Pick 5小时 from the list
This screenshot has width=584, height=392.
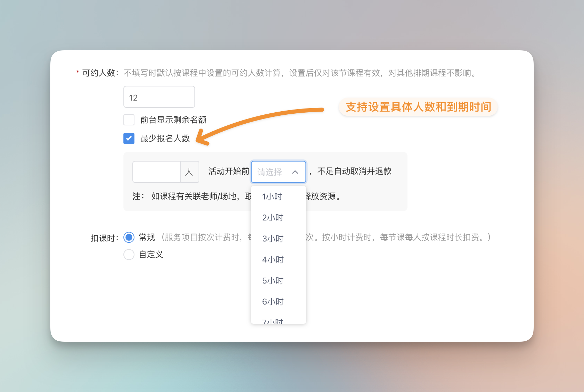[273, 281]
